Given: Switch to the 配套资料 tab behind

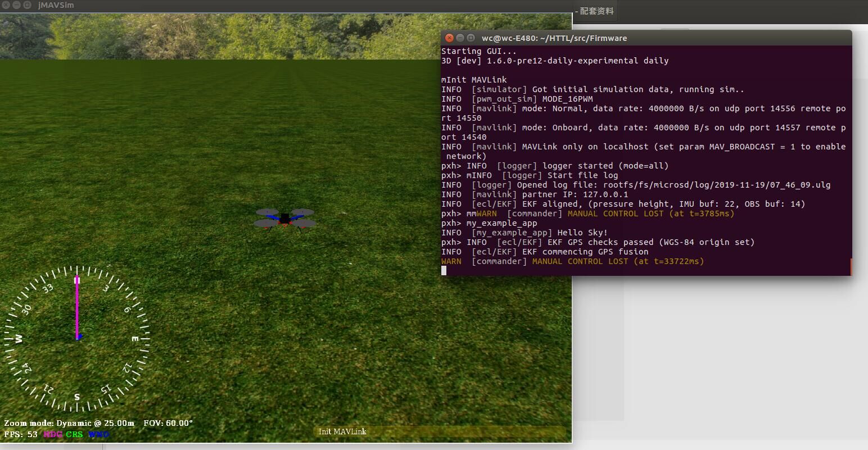Looking at the screenshot, I should point(595,11).
